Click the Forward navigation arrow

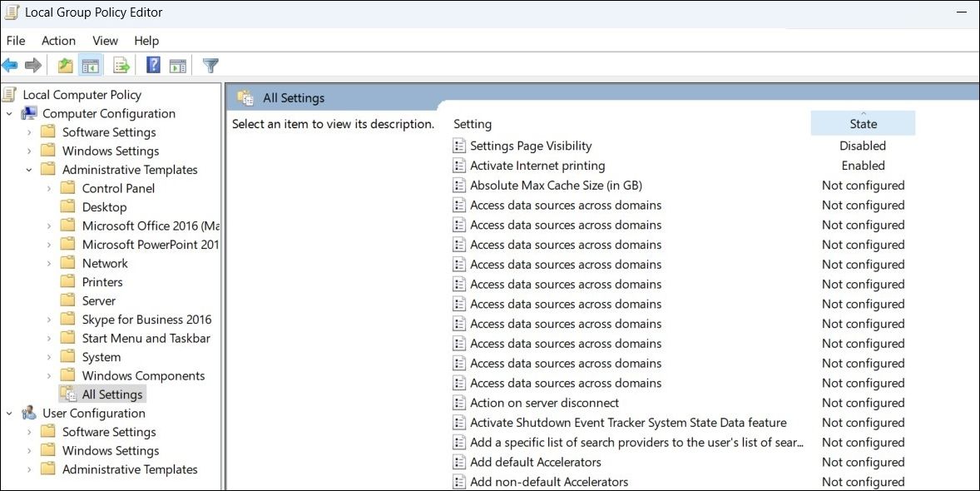click(x=33, y=65)
